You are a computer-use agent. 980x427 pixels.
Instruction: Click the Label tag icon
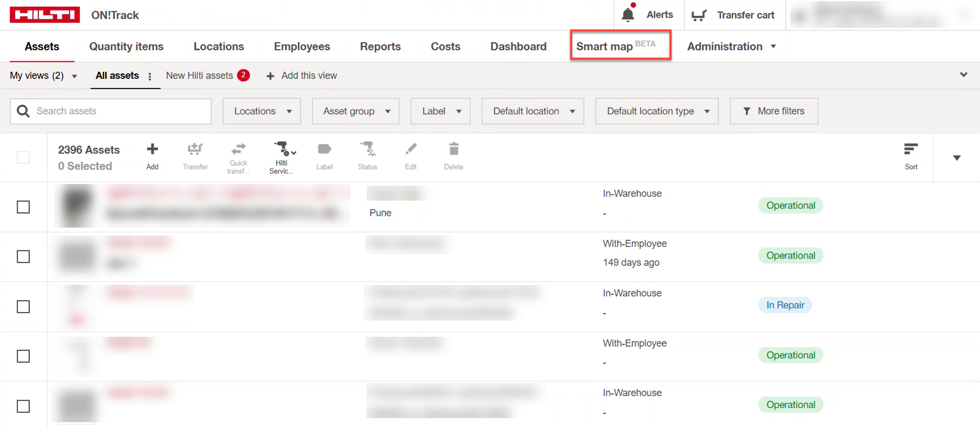tap(324, 149)
